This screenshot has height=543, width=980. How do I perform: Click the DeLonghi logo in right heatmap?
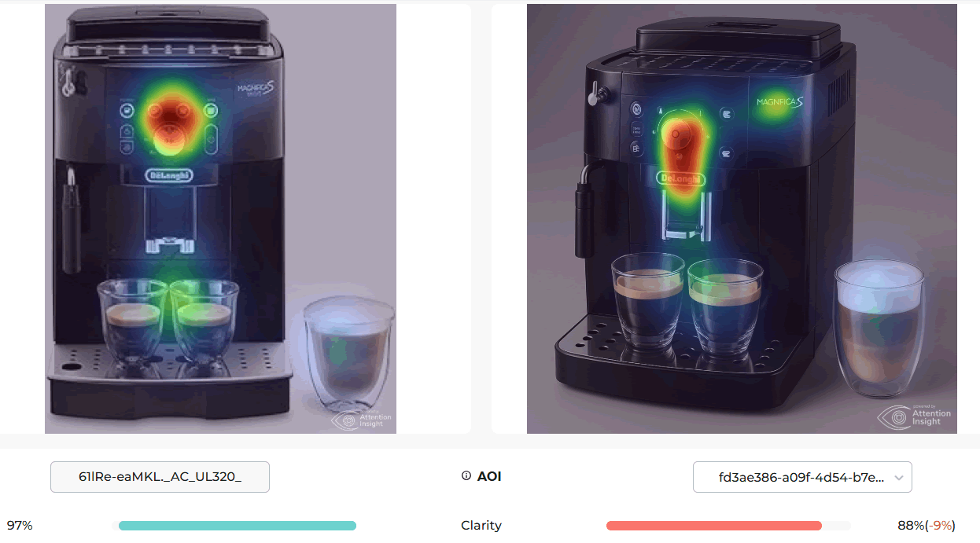[680, 180]
